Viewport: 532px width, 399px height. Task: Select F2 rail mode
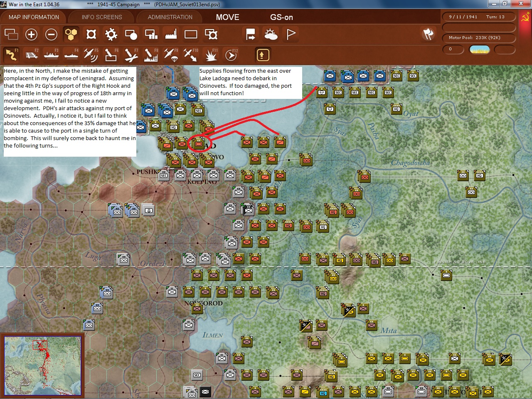31,55
